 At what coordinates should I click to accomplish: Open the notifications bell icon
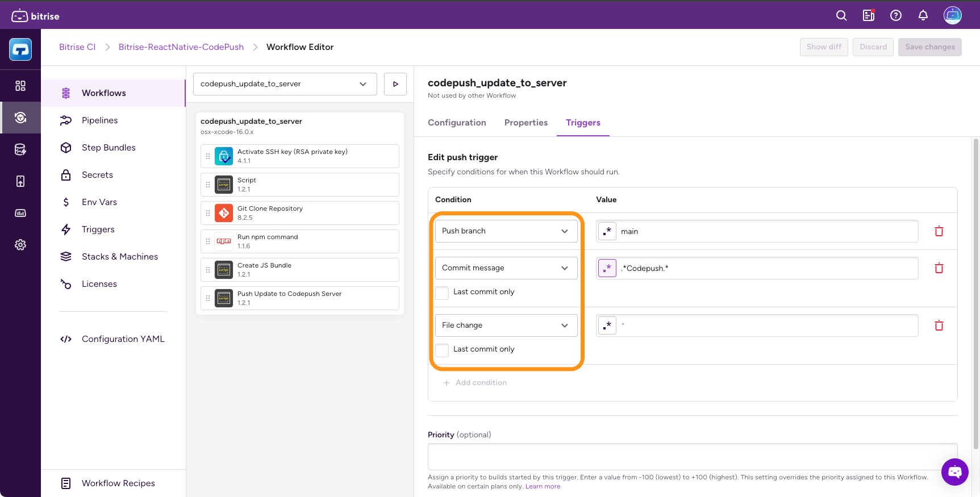(x=923, y=16)
